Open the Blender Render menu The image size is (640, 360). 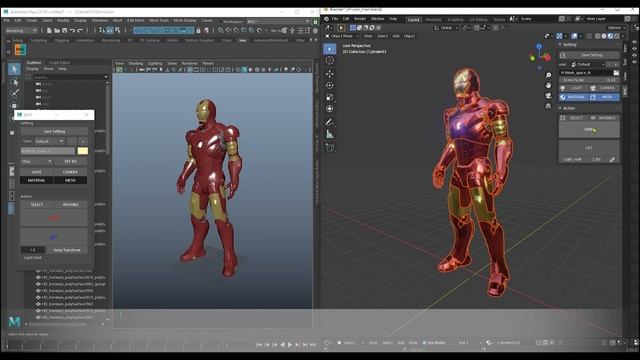[x=360, y=19]
